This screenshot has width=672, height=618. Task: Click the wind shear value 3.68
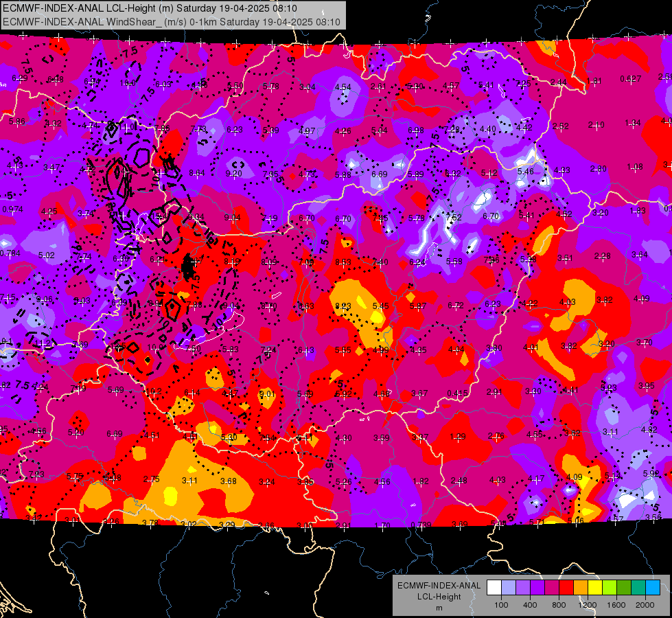tap(229, 481)
